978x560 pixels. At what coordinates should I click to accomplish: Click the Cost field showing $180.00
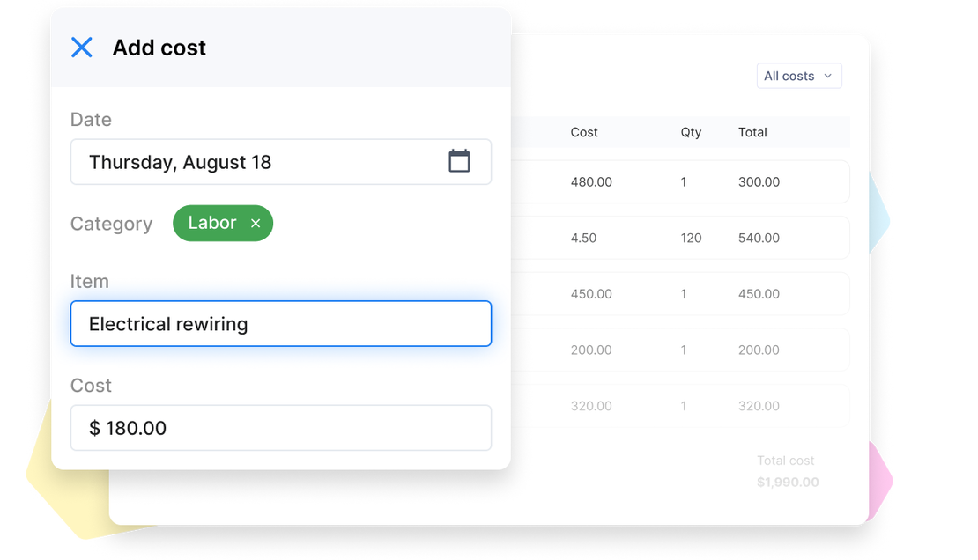point(280,427)
